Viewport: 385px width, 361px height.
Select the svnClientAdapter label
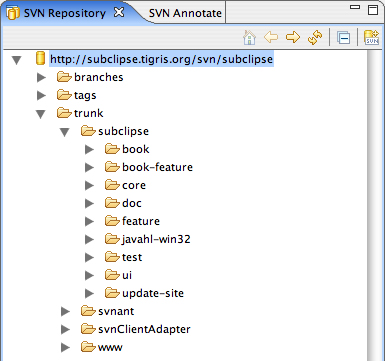144,329
